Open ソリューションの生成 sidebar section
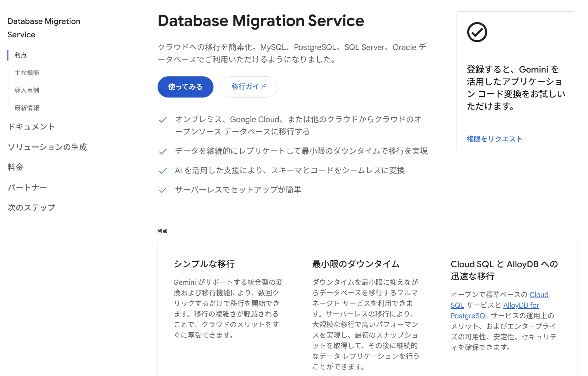This screenshot has height=376, width=588. [47, 147]
